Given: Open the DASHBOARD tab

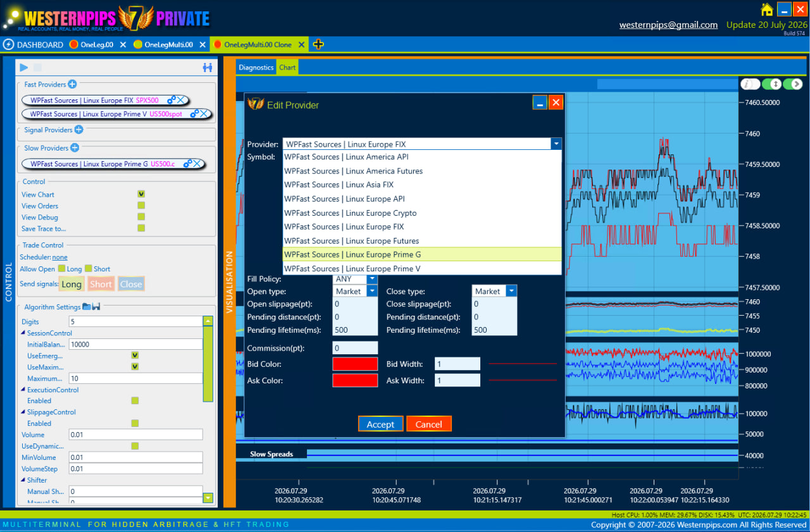Looking at the screenshot, I should pyautogui.click(x=34, y=45).
